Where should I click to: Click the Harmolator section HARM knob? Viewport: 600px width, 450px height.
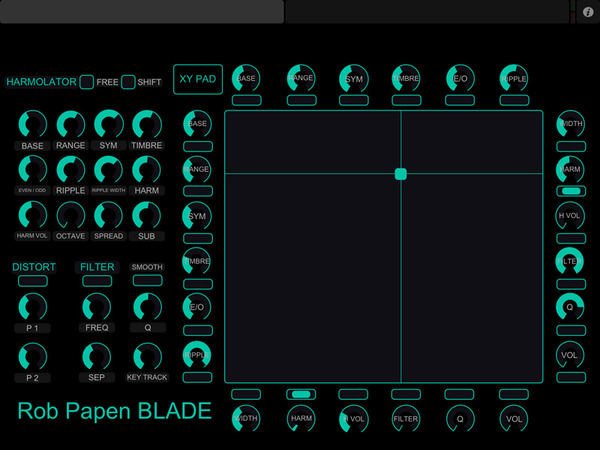(x=147, y=169)
